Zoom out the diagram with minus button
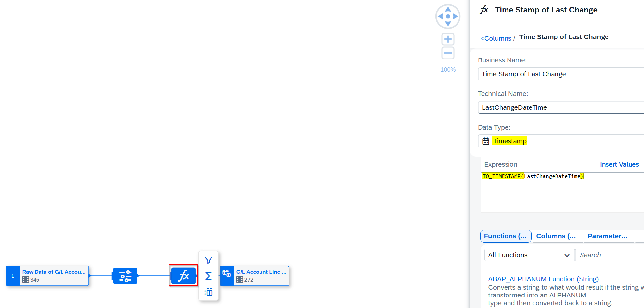 pos(448,53)
